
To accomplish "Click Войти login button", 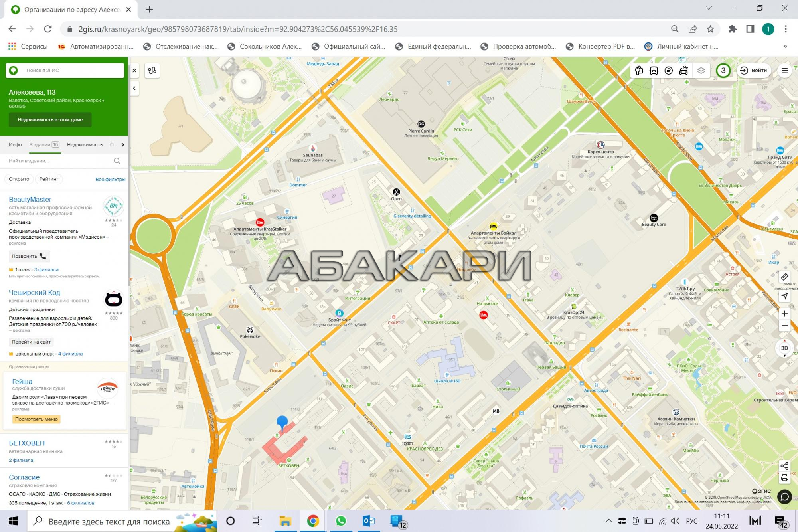I will (754, 71).
